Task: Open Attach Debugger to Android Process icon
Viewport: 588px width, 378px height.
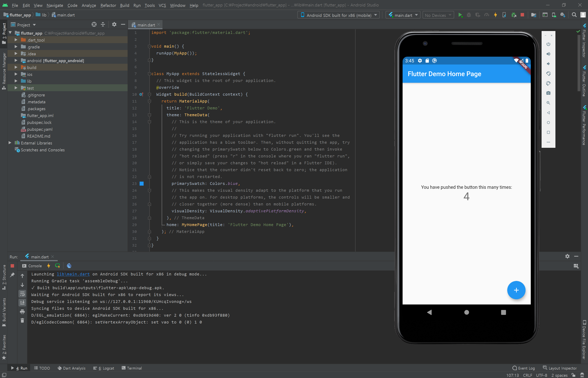Action: click(514, 15)
